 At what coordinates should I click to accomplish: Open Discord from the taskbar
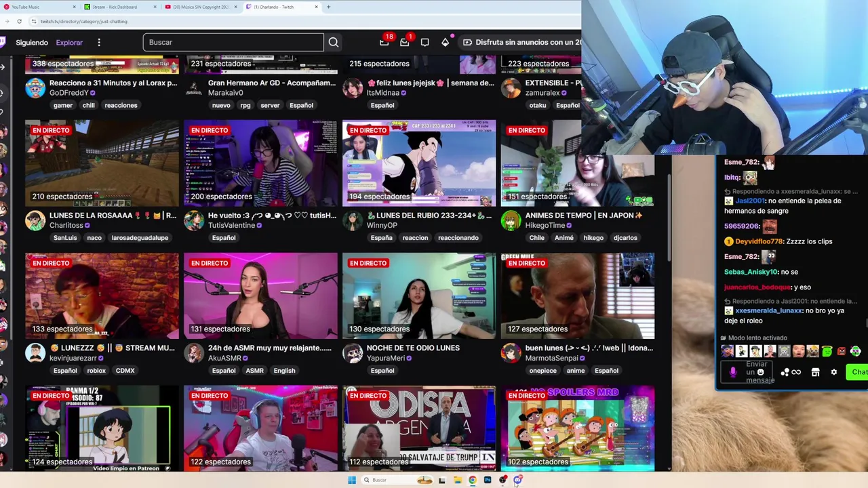517,480
